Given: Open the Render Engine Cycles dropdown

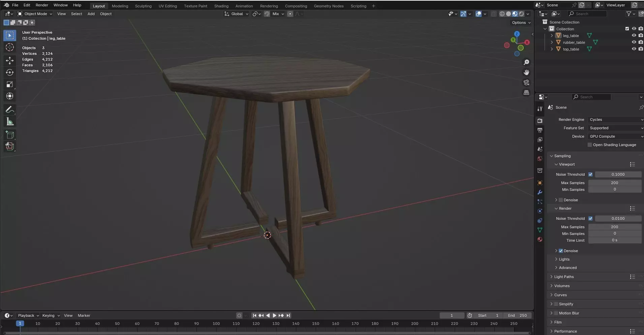Looking at the screenshot, I should click(616, 120).
